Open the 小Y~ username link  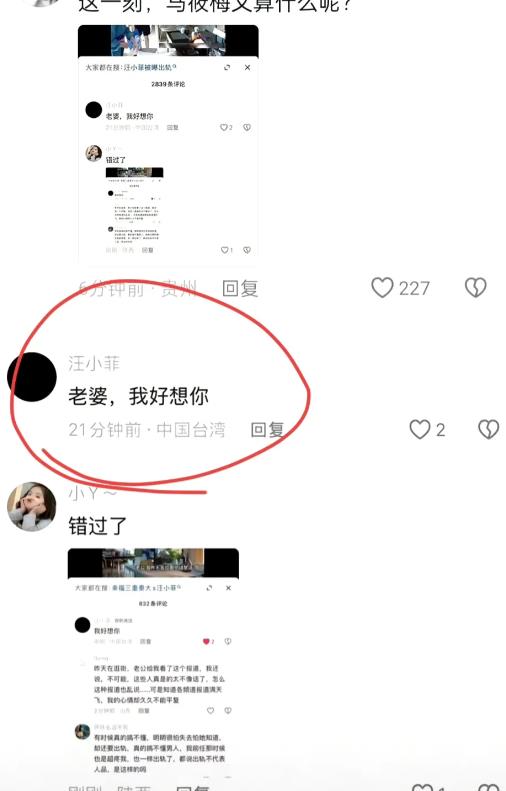93,493
